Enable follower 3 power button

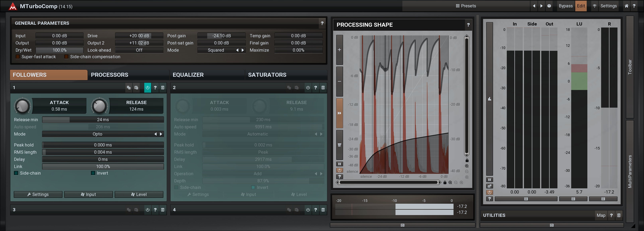(x=148, y=210)
